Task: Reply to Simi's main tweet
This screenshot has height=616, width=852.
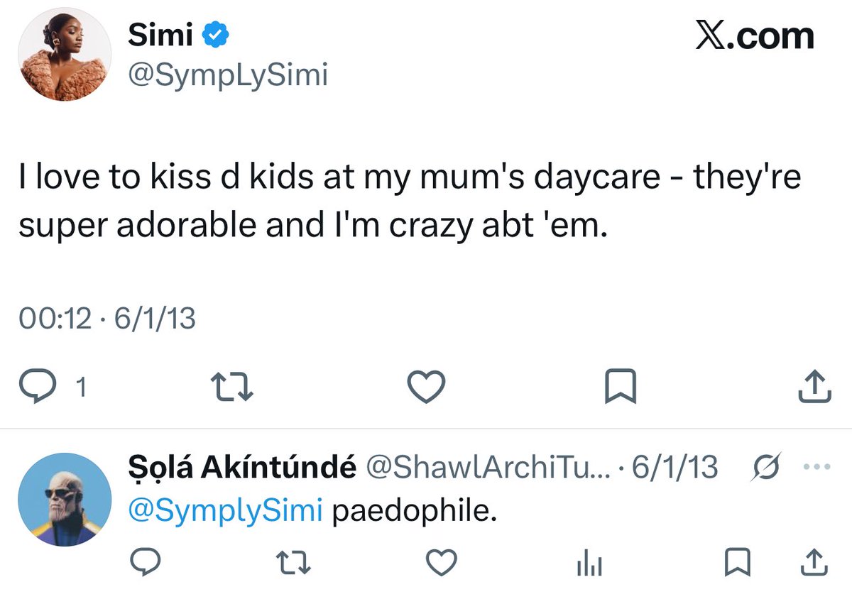Action: 50,386
